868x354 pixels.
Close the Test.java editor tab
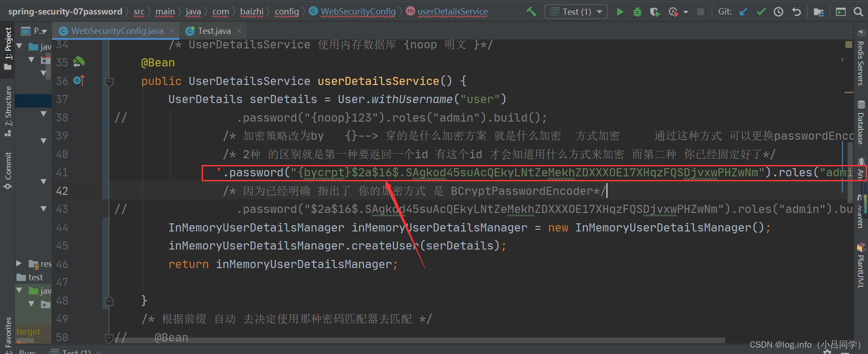click(x=239, y=31)
